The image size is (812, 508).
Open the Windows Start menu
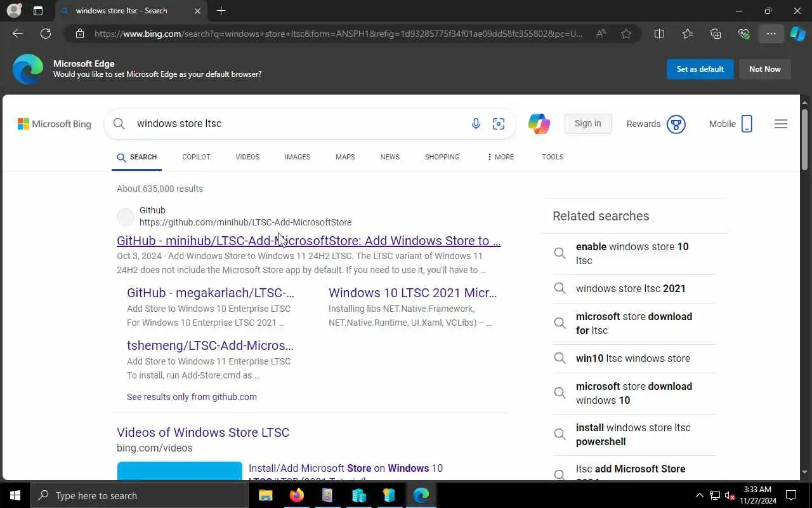15,495
